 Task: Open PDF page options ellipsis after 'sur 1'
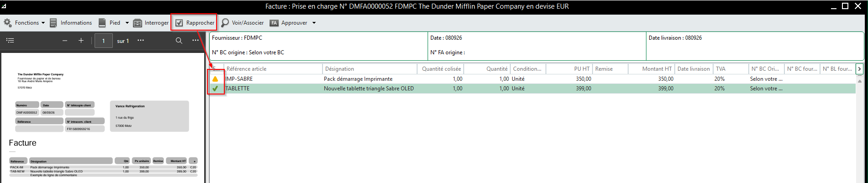pyautogui.click(x=141, y=40)
